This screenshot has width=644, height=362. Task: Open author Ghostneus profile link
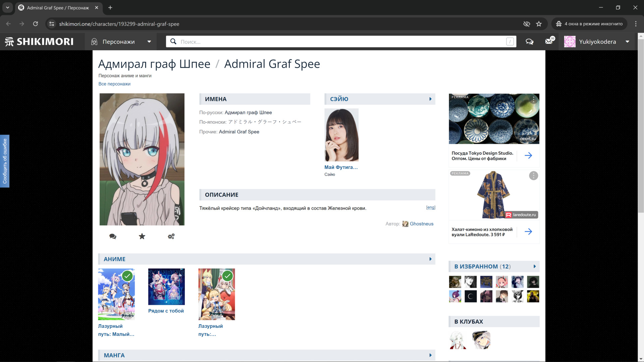[x=421, y=224]
